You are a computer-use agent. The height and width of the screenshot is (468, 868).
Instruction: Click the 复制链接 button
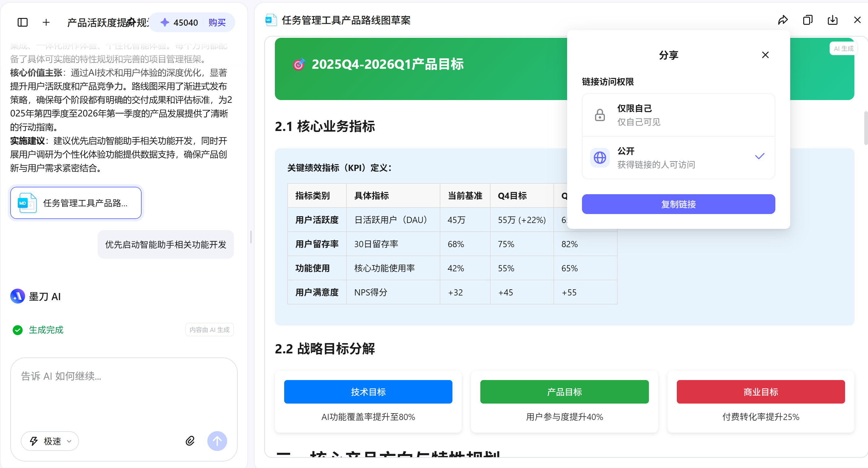tap(678, 204)
